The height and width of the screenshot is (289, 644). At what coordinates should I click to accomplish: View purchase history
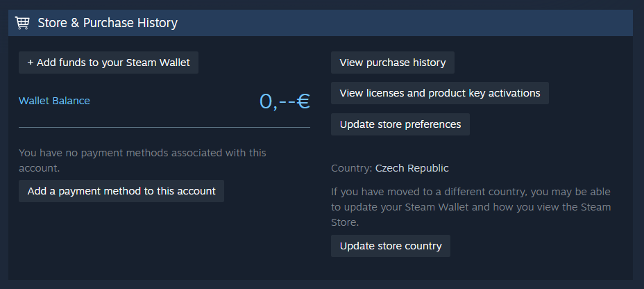pos(392,63)
